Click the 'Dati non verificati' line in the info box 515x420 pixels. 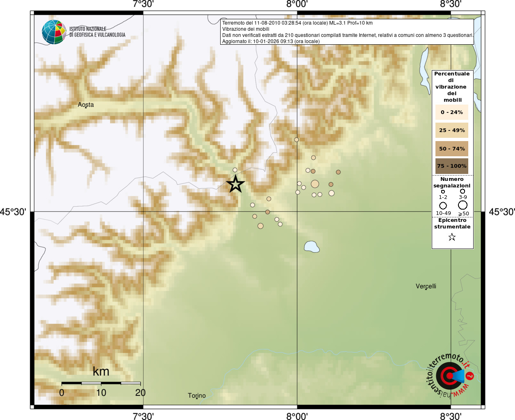click(348, 35)
